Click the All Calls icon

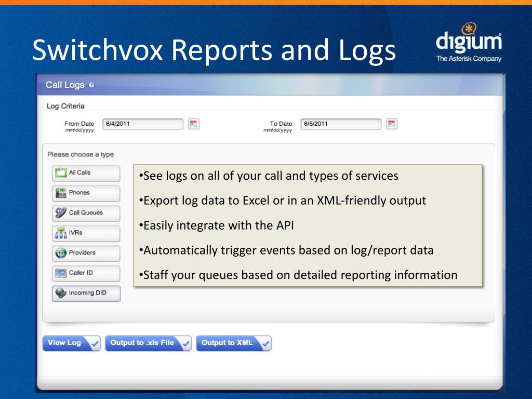click(61, 172)
